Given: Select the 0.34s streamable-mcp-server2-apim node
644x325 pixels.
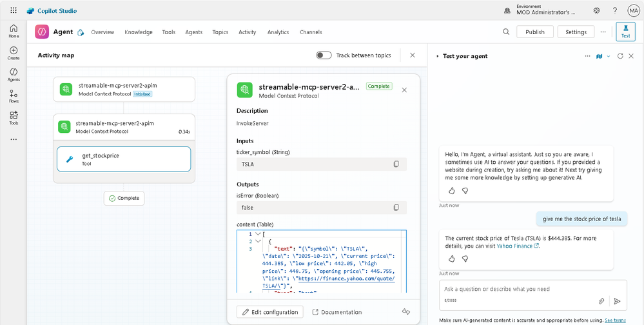Looking at the screenshot, I should [x=124, y=127].
